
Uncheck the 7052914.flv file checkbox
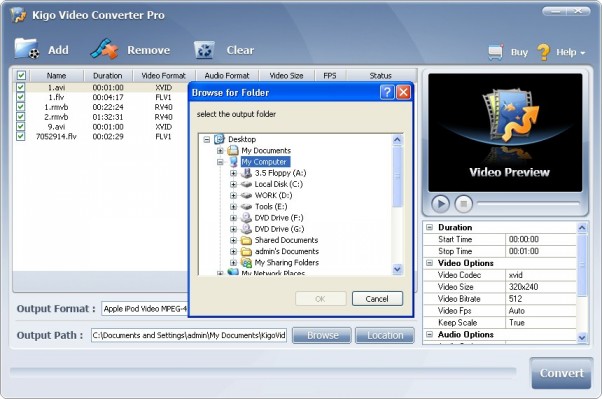(x=20, y=136)
